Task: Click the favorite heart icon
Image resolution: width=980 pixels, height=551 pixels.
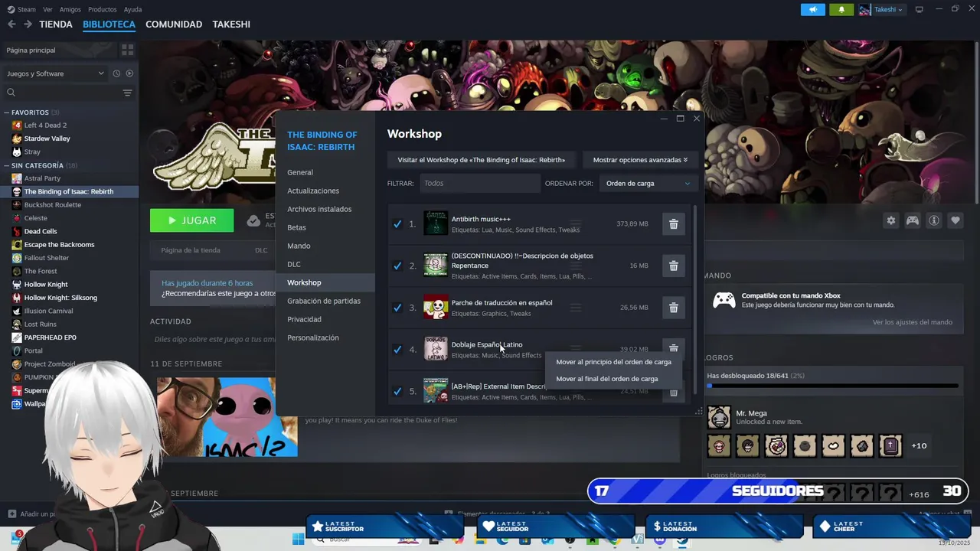Action: [x=955, y=220]
